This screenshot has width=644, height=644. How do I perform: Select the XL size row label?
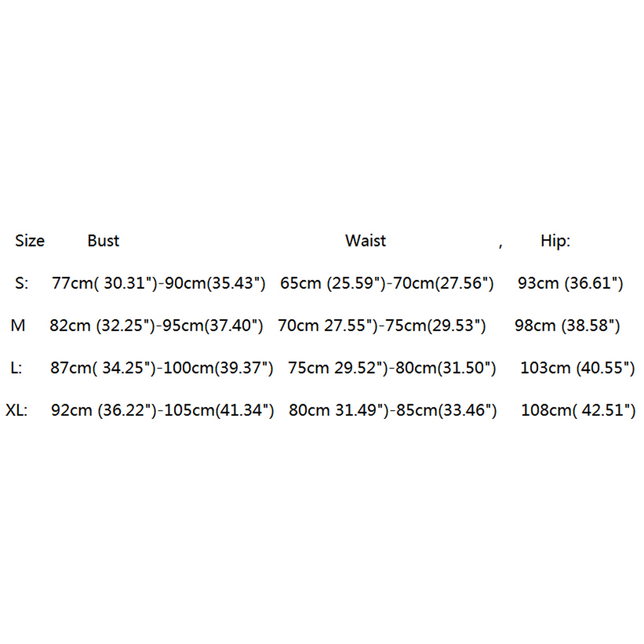coord(16,410)
